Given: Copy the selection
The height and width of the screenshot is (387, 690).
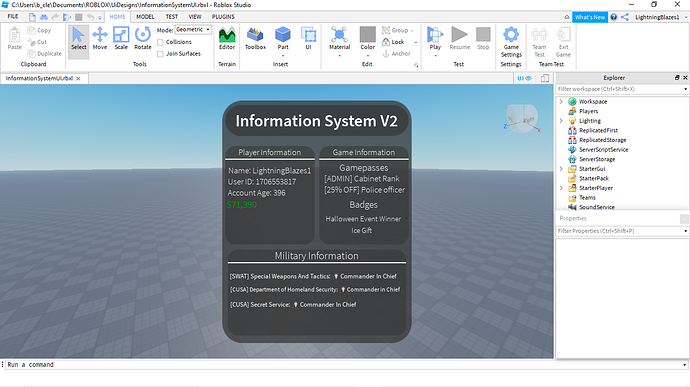Looking at the screenshot, I should coord(39,30).
